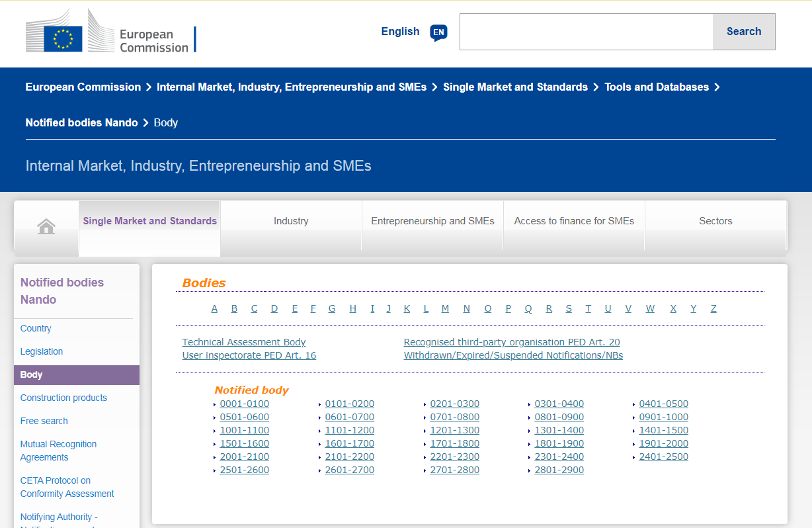Filter bodies by letter G

click(332, 308)
